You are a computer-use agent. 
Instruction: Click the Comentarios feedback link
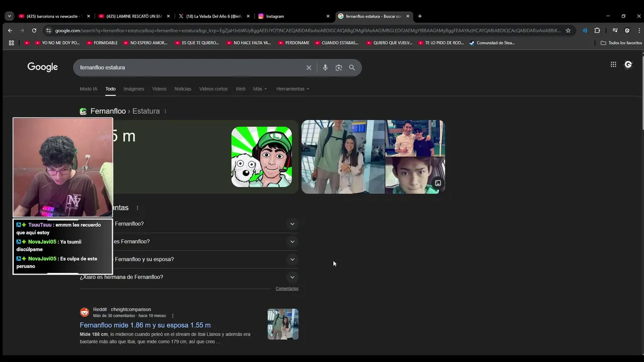tap(287, 289)
